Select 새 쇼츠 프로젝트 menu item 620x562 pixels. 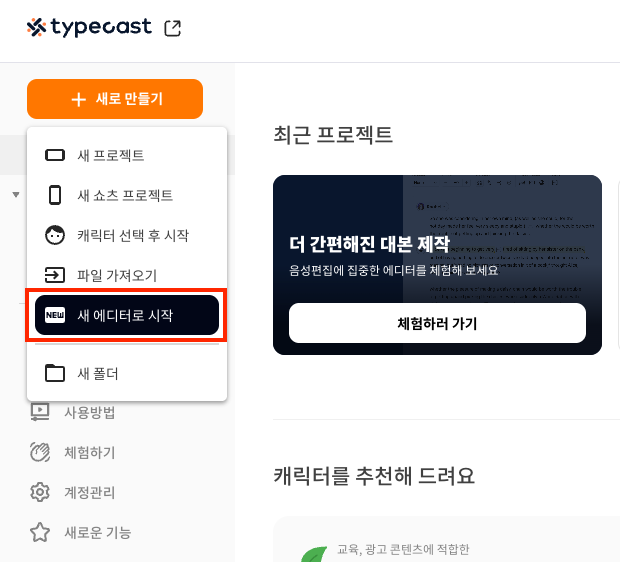coord(127,195)
